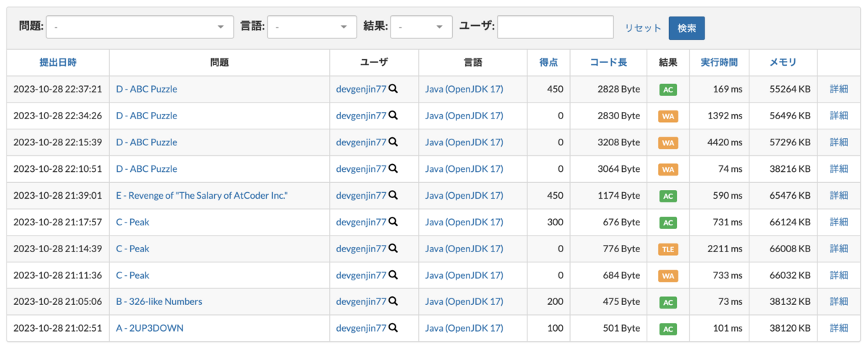The width and height of the screenshot is (868, 349).
Task: Open 詳細 details for 21:39:01 submission
Action: pyautogui.click(x=839, y=195)
